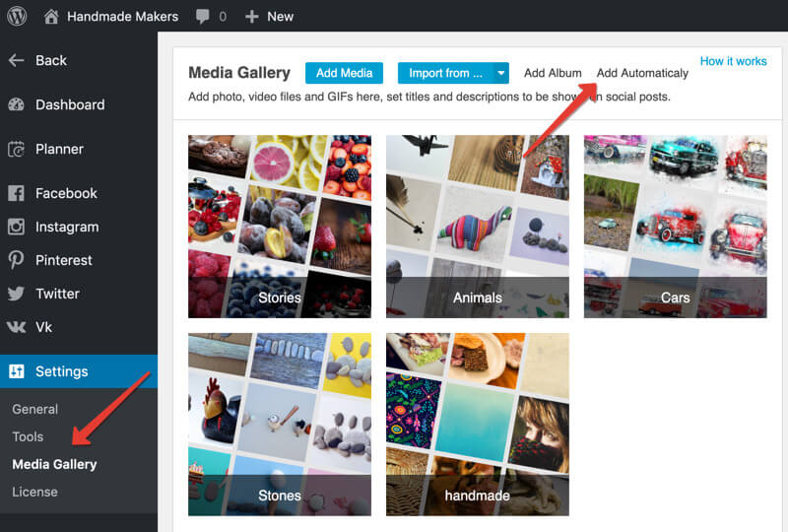Click the Back arrow icon

click(x=16, y=60)
